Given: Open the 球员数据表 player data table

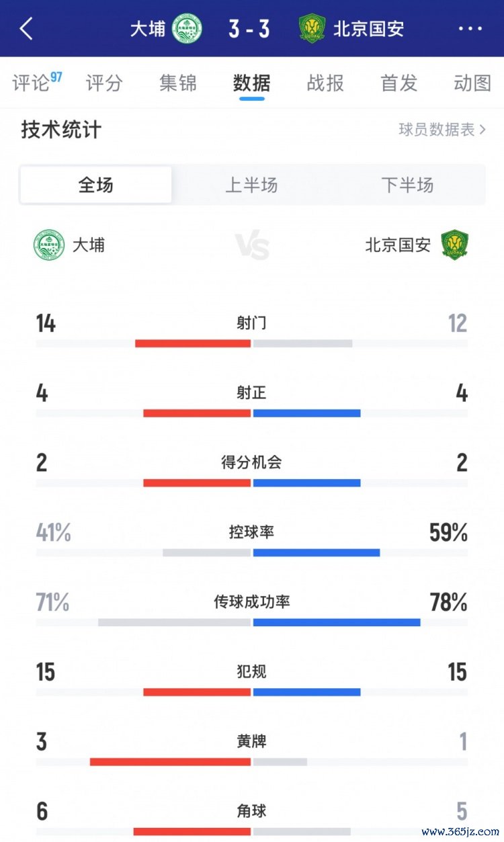Looking at the screenshot, I should pyautogui.click(x=442, y=130).
